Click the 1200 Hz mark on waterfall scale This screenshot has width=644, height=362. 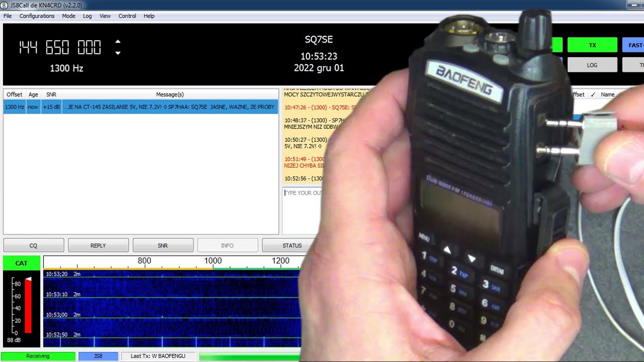coord(280,260)
